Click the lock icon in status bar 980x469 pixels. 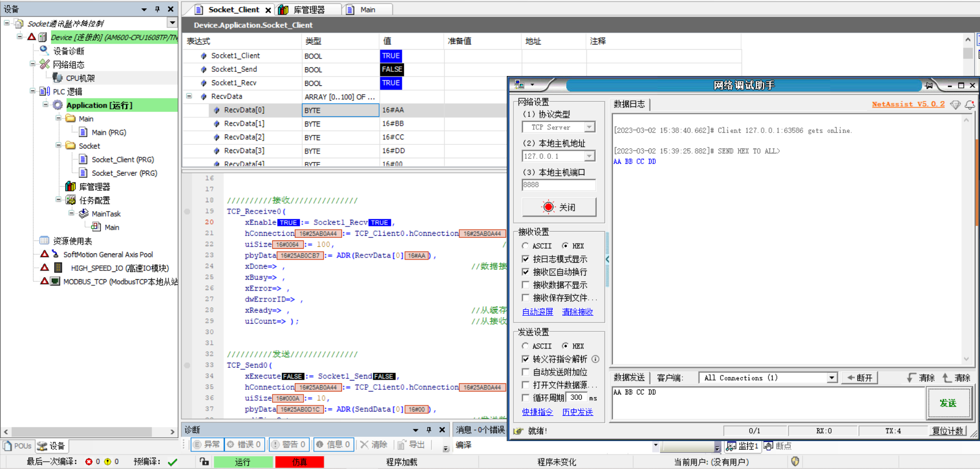(204, 461)
